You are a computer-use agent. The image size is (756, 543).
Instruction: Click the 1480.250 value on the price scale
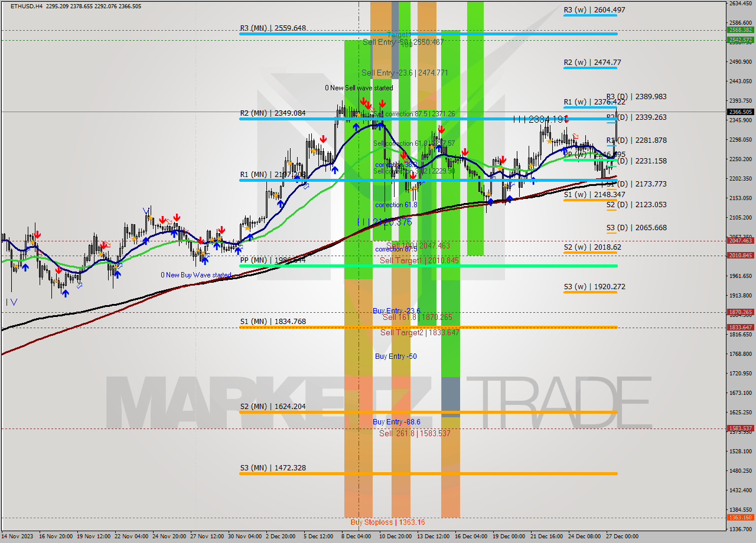tap(741, 471)
